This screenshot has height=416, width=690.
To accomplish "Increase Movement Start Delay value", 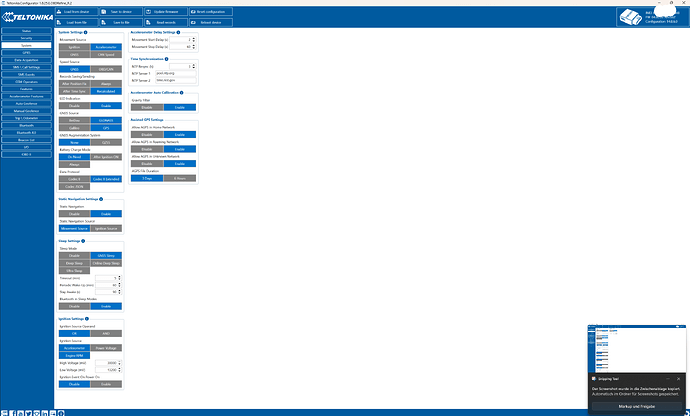I will coord(194,38).
